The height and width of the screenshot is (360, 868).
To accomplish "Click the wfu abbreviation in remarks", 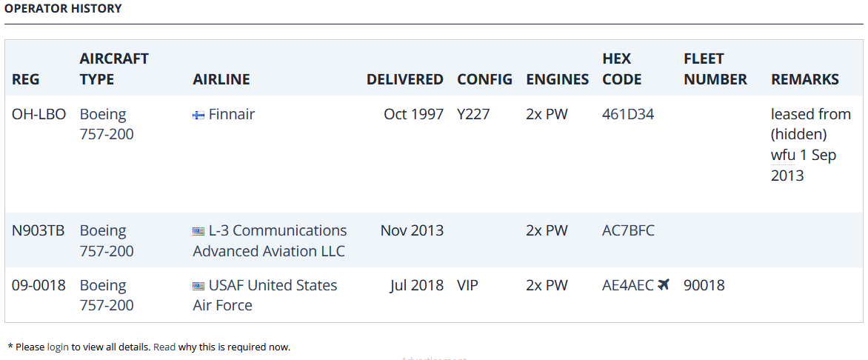I will [x=783, y=155].
